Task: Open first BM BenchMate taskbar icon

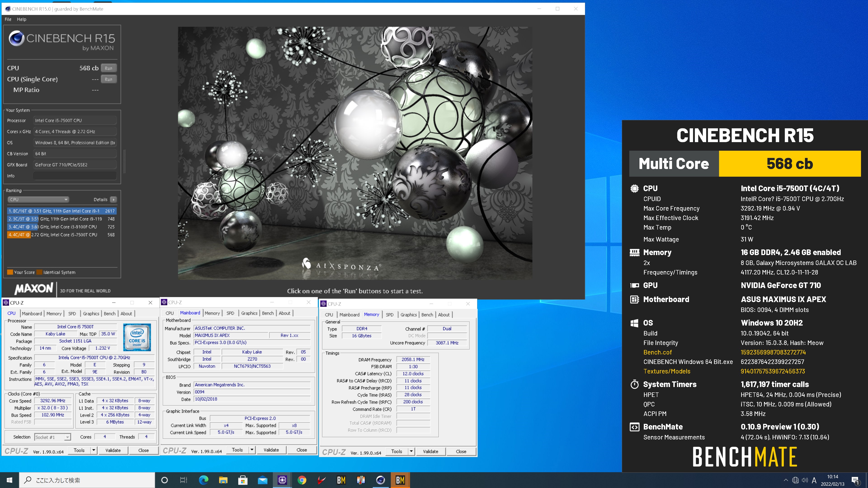Action: click(341, 480)
